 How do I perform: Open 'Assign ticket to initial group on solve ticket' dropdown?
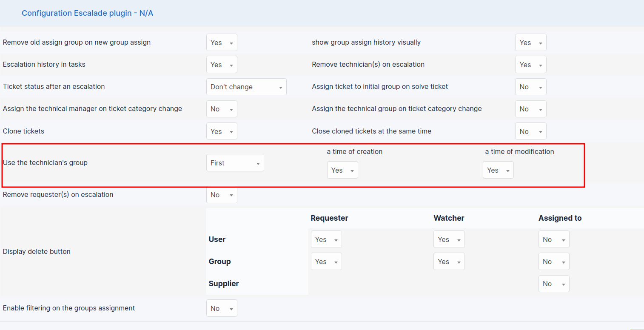(530, 86)
